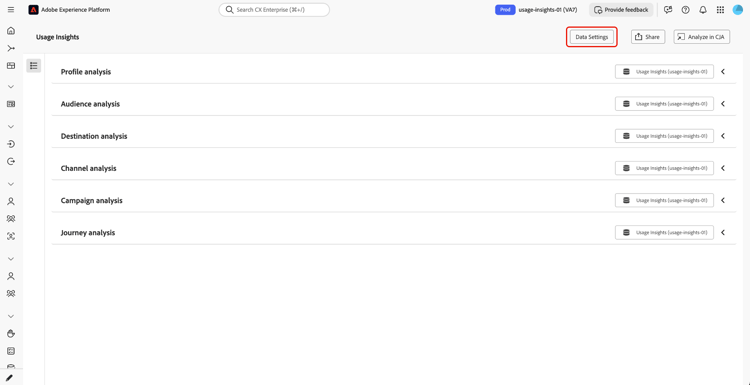
Task: Go to Home in the sidebar
Action: point(11,31)
